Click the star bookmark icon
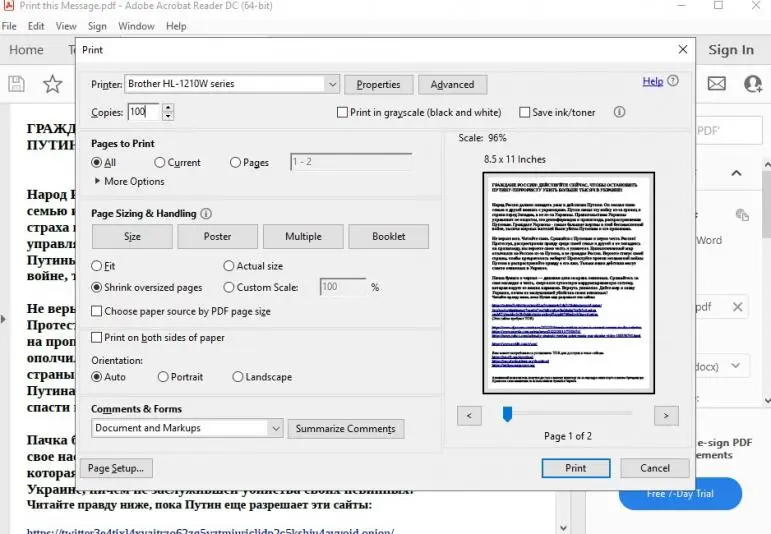This screenshot has height=534, width=771. click(x=52, y=84)
